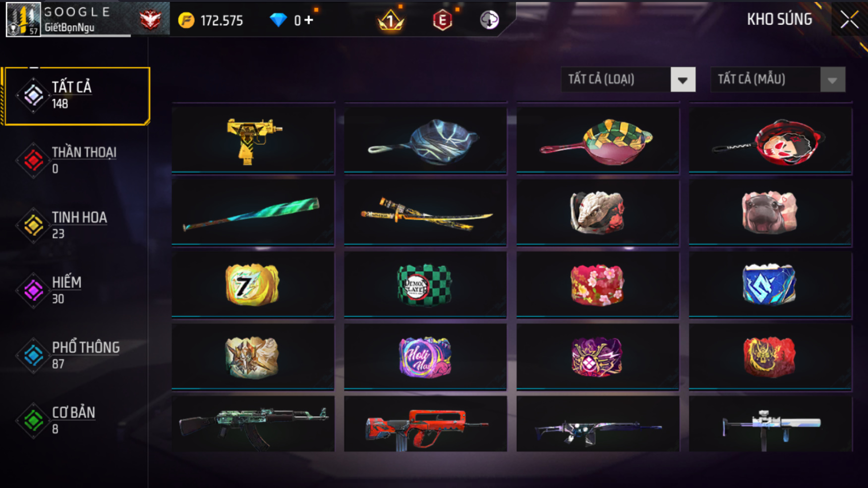This screenshot has width=868, height=488.
Task: Tap the blue diamond currency icon
Action: 278,20
